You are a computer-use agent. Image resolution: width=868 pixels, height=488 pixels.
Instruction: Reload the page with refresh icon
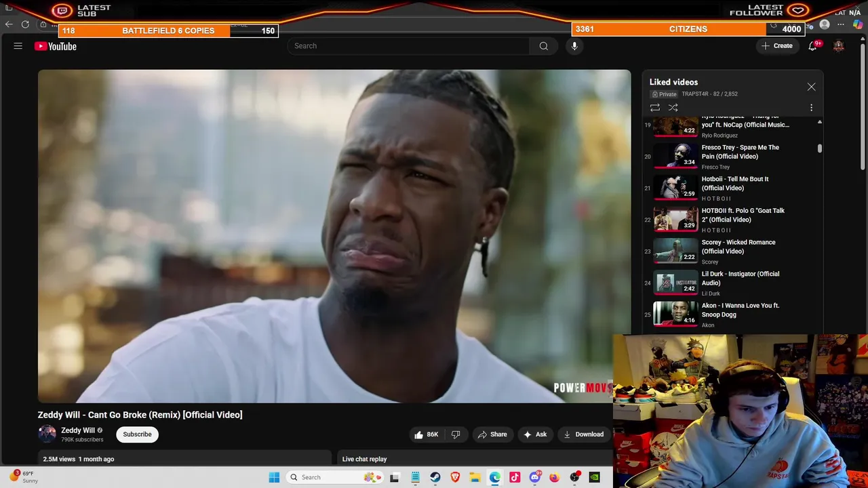(x=25, y=24)
